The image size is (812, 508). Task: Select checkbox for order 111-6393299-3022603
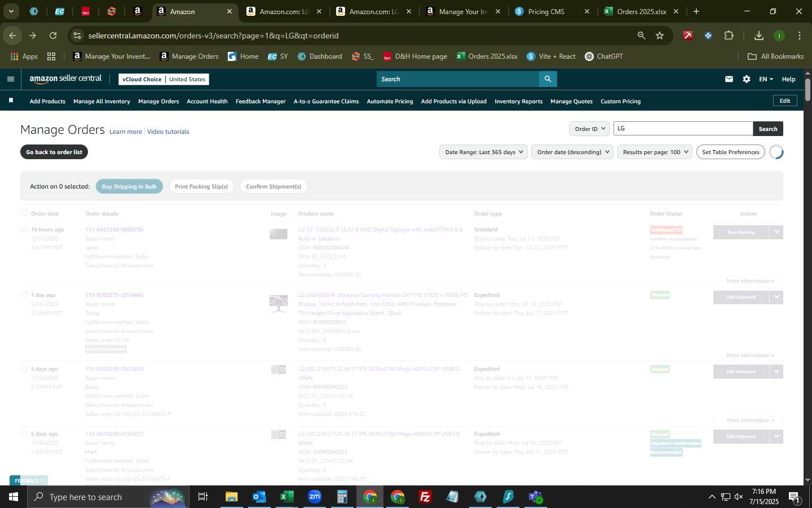pos(24,369)
